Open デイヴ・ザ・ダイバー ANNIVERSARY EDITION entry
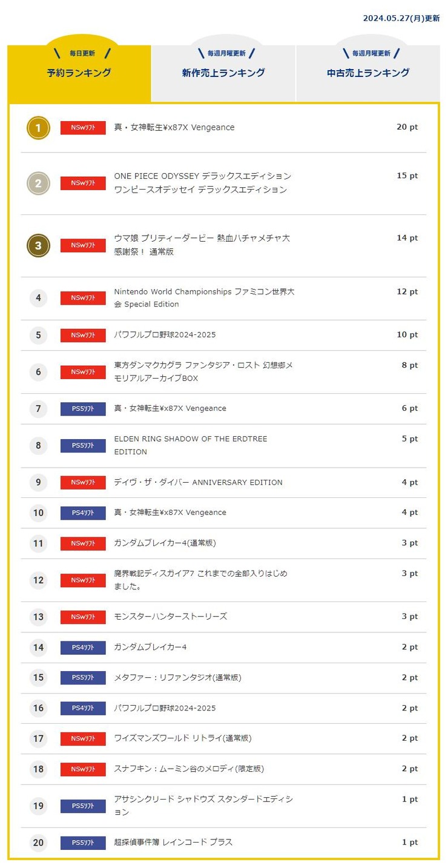 198,483
